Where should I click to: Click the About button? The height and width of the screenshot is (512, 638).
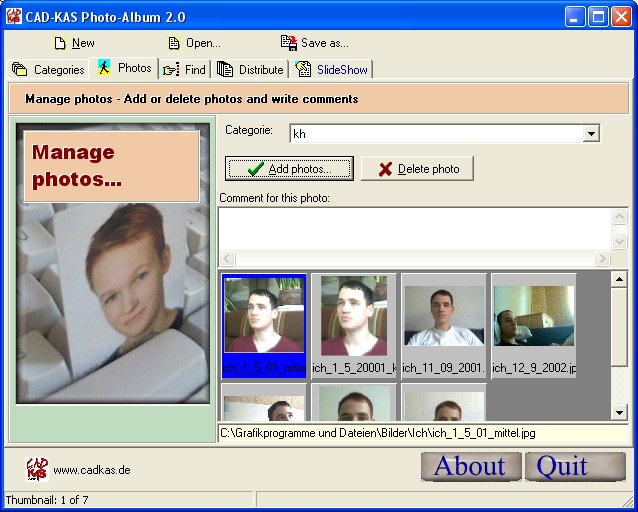tap(470, 466)
